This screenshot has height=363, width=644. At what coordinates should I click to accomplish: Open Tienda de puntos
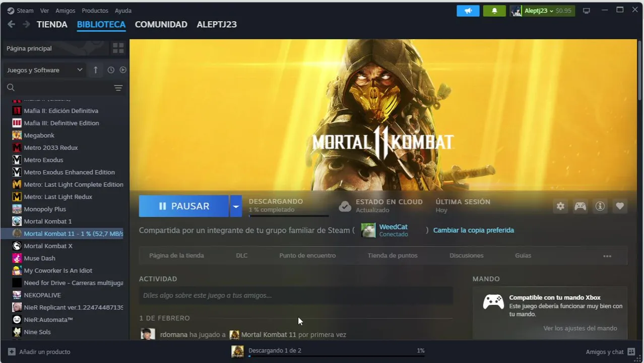[x=393, y=256]
